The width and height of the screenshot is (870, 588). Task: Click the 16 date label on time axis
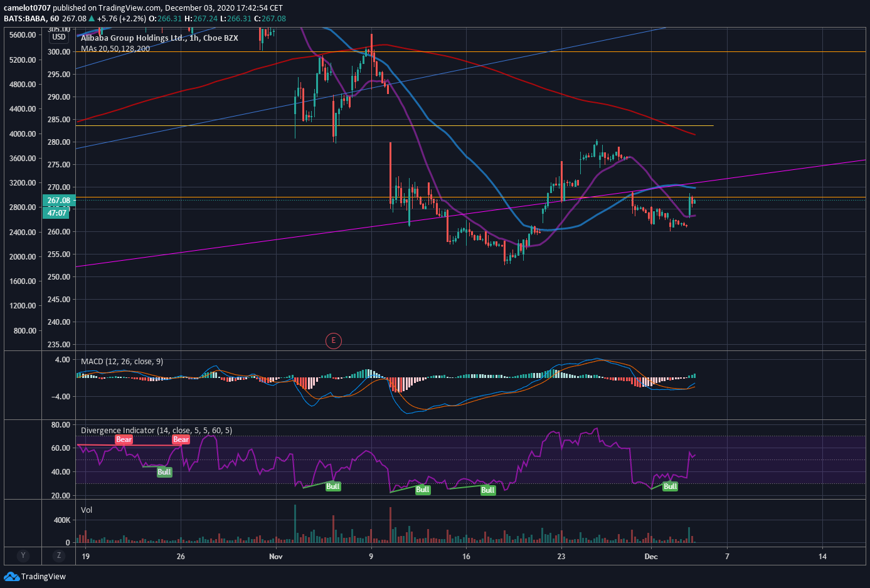pos(466,556)
